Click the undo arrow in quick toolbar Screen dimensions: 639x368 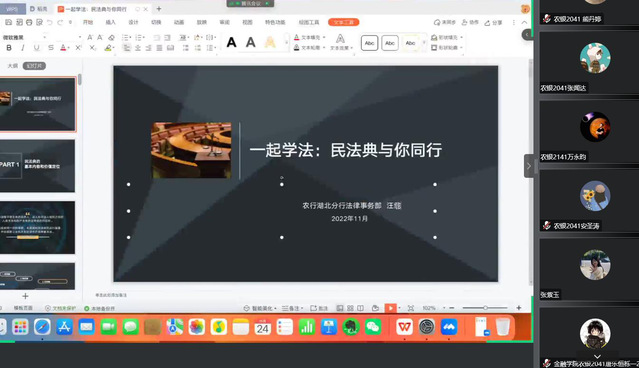50,22
